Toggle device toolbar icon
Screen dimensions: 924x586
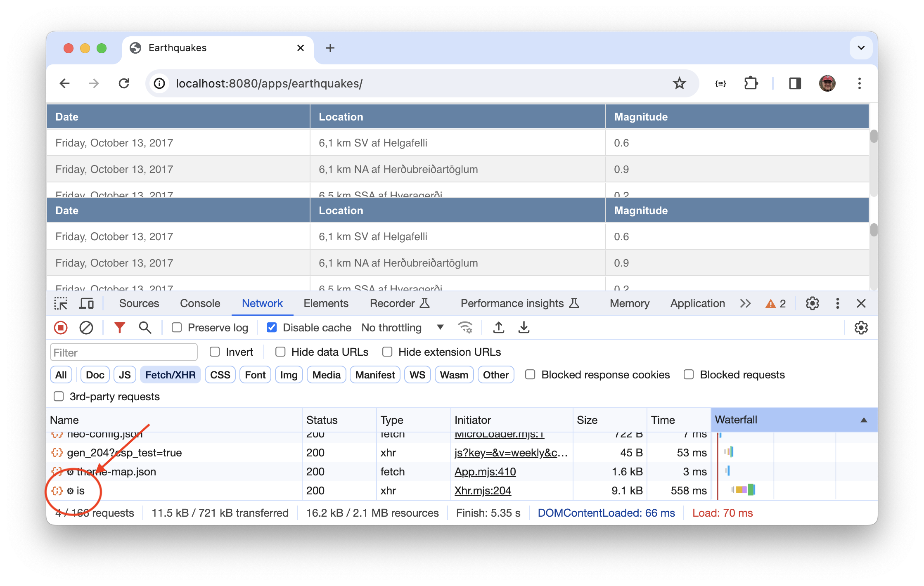click(x=86, y=304)
